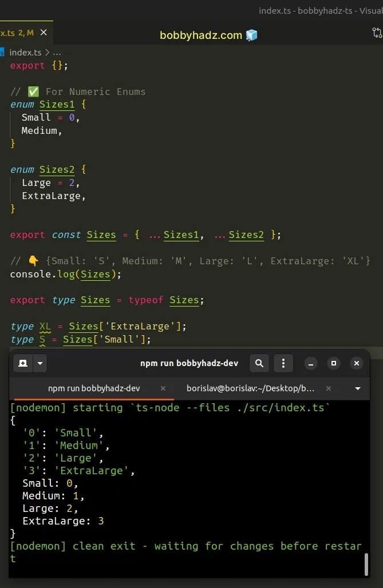Screen dimensions: 383x588
Task: Click the terminal vertical scrollbar
Action: coord(366,563)
